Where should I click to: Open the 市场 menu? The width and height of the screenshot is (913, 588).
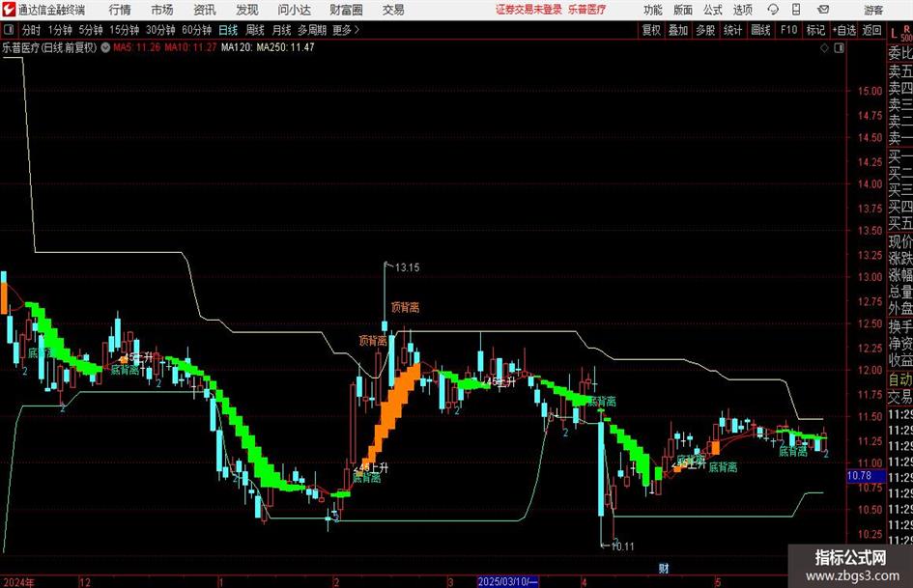(x=162, y=10)
